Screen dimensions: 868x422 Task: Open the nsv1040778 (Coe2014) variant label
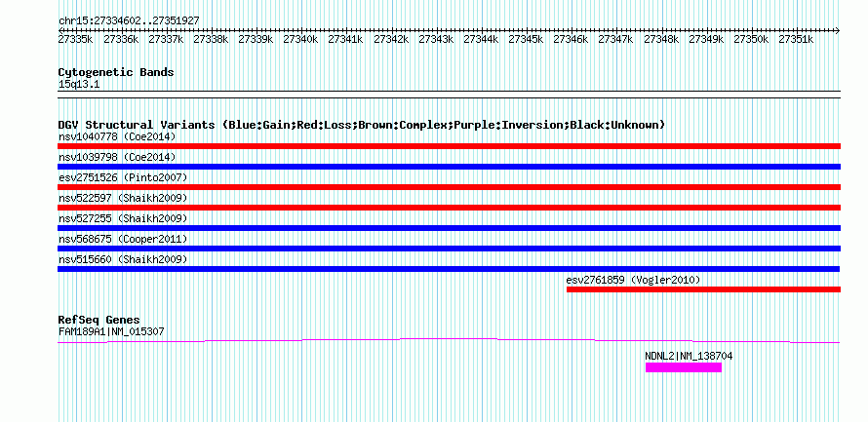(117, 136)
